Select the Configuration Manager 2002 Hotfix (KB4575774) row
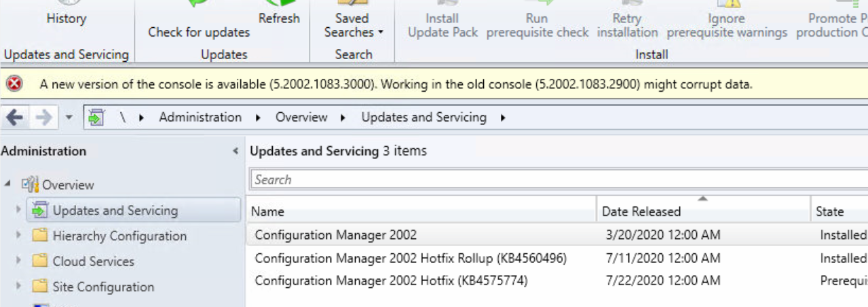 (391, 281)
